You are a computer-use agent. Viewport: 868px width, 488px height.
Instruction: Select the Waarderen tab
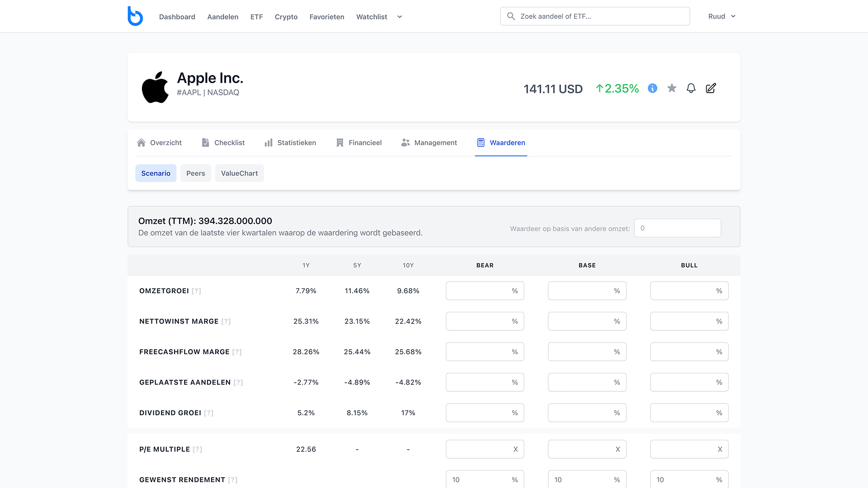click(501, 143)
